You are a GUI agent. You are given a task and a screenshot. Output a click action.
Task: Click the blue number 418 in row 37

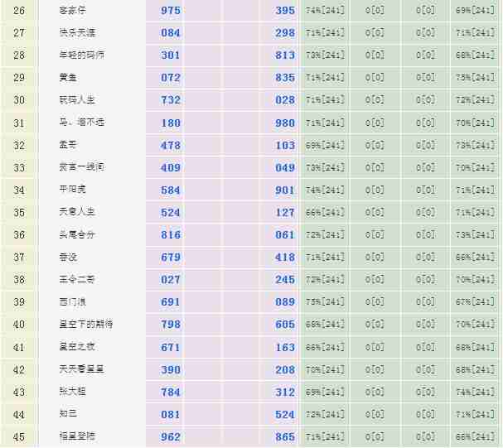[x=285, y=258]
